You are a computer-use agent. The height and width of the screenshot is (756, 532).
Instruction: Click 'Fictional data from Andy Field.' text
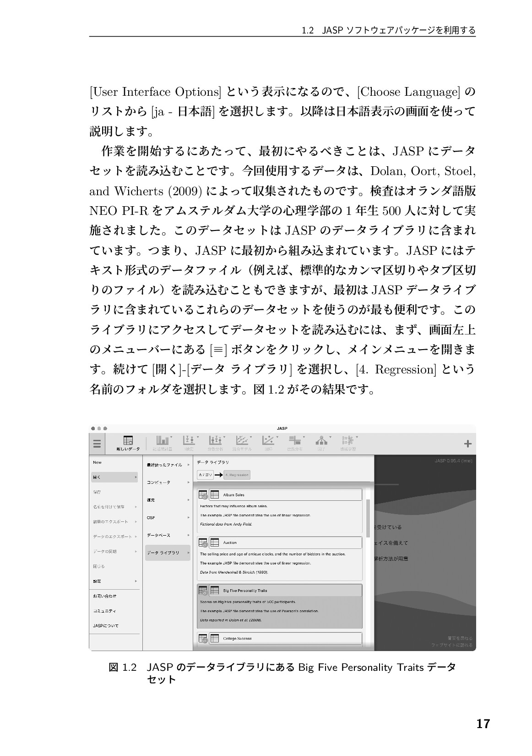[226, 524]
